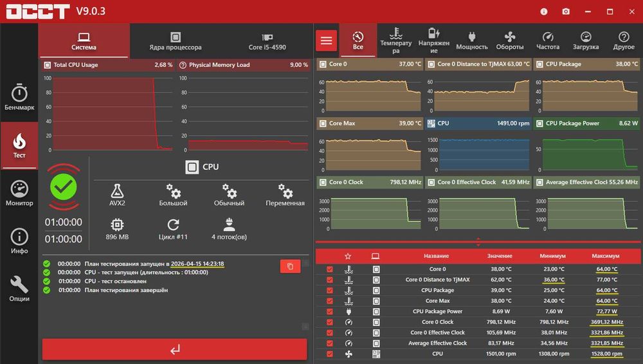Viewport: 643px width, 364px height.
Task: Choose the Переменная load option
Action: point(285,194)
